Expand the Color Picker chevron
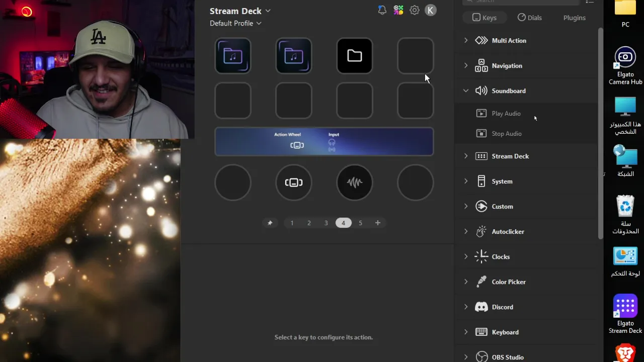This screenshot has height=362, width=644. tap(466, 282)
